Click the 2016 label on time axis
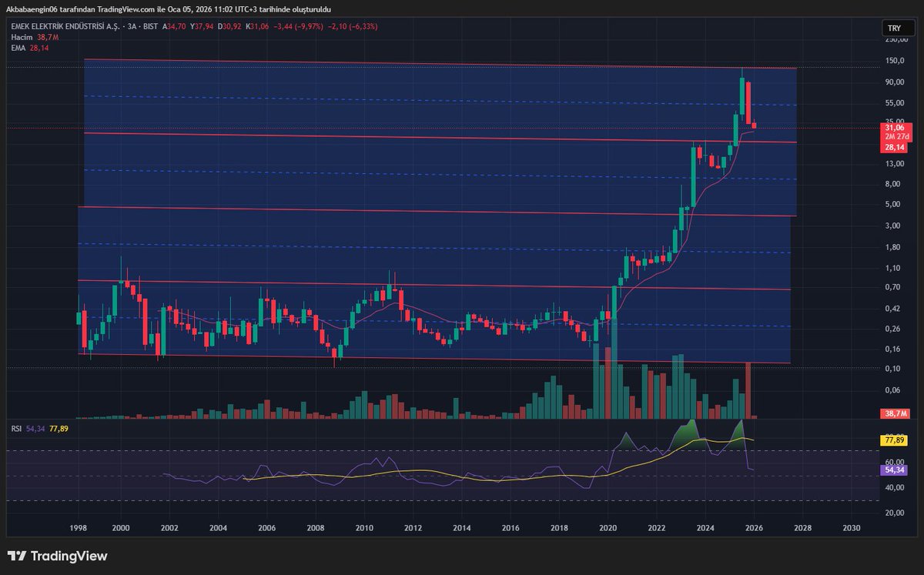 (511, 529)
